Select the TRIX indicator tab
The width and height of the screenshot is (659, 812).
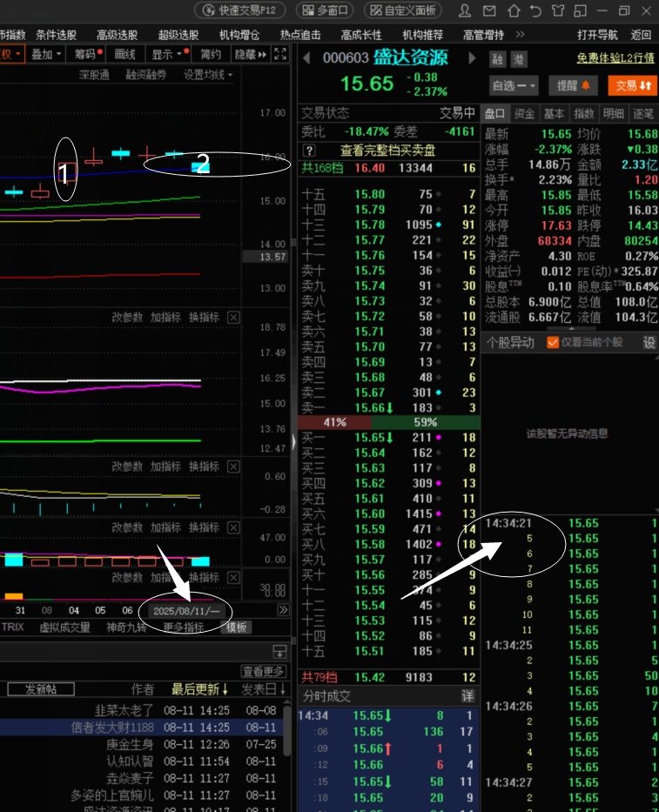click(x=12, y=627)
